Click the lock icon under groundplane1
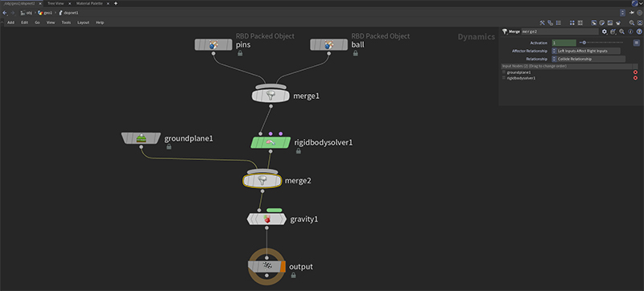The height and width of the screenshot is (291, 644). (169, 146)
